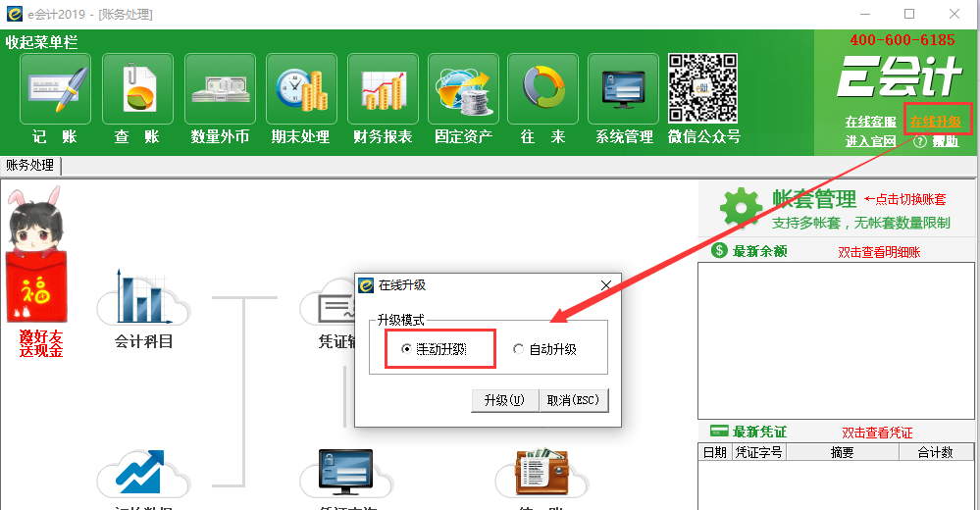980x510 pixels.
Task: Click the wallet cloud icon at bottom
Action: click(x=542, y=473)
